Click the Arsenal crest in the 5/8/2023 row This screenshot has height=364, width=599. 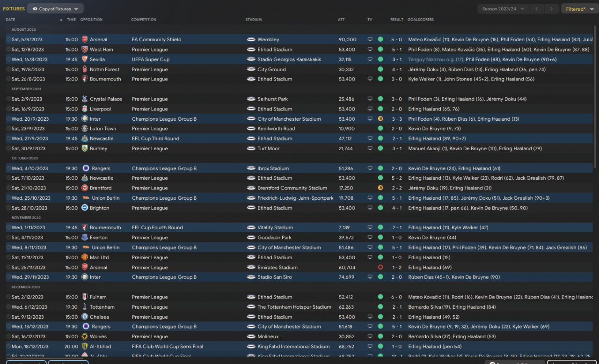(85, 39)
